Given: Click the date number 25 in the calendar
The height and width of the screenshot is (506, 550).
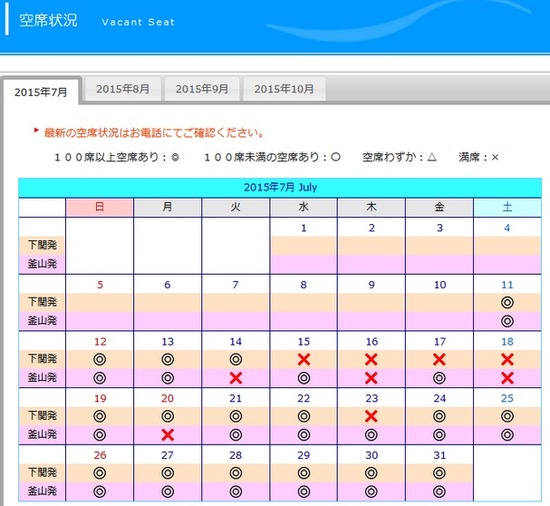Looking at the screenshot, I should coord(507,398).
